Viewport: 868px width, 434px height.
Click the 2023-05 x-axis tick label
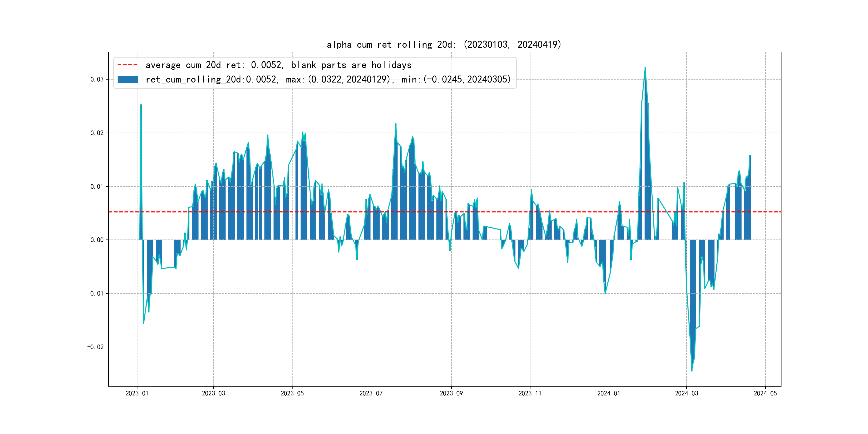pyautogui.click(x=292, y=393)
